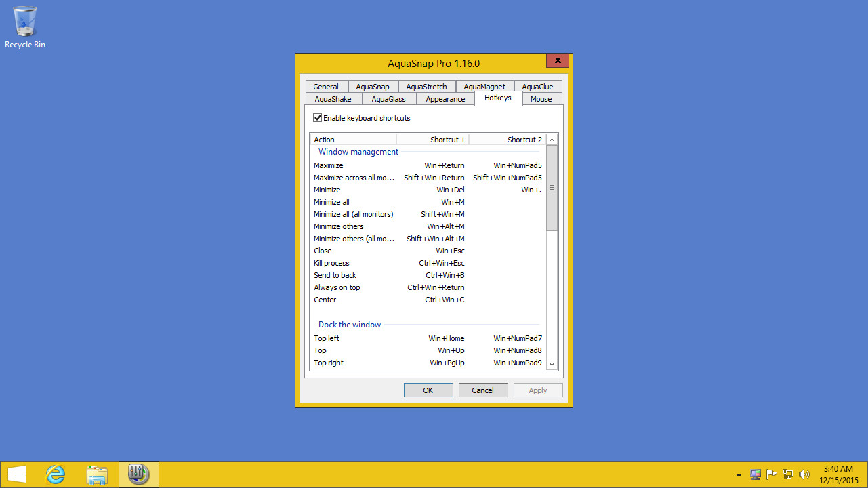Switch to the AquaGlass tab

pos(389,98)
